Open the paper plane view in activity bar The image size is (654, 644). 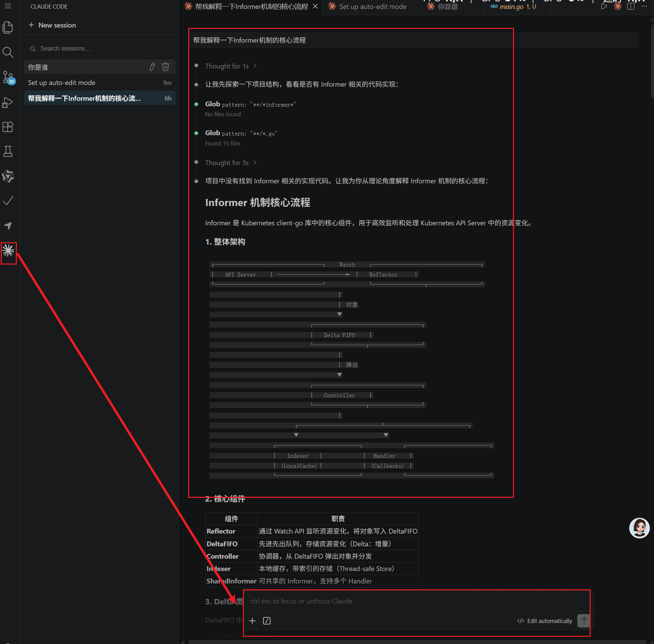coord(8,226)
